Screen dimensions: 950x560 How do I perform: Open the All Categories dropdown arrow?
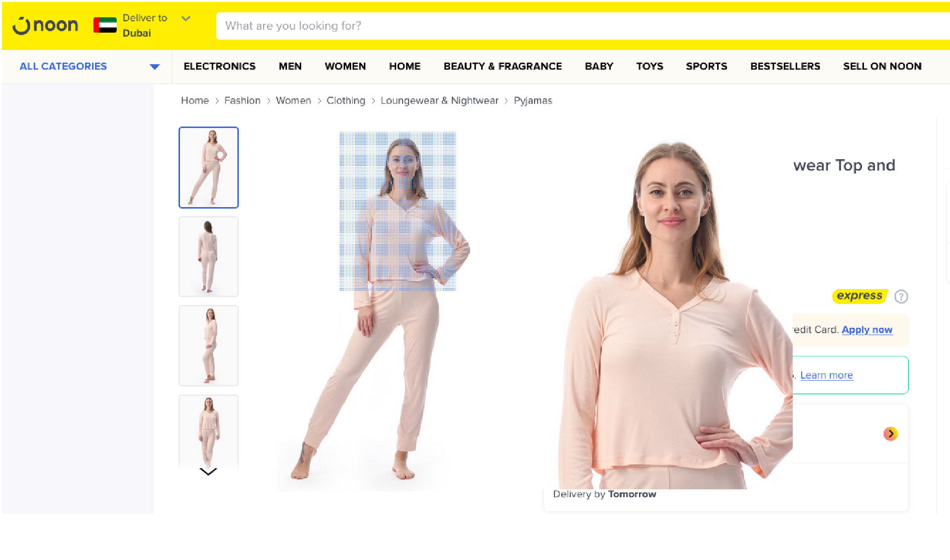click(x=155, y=67)
